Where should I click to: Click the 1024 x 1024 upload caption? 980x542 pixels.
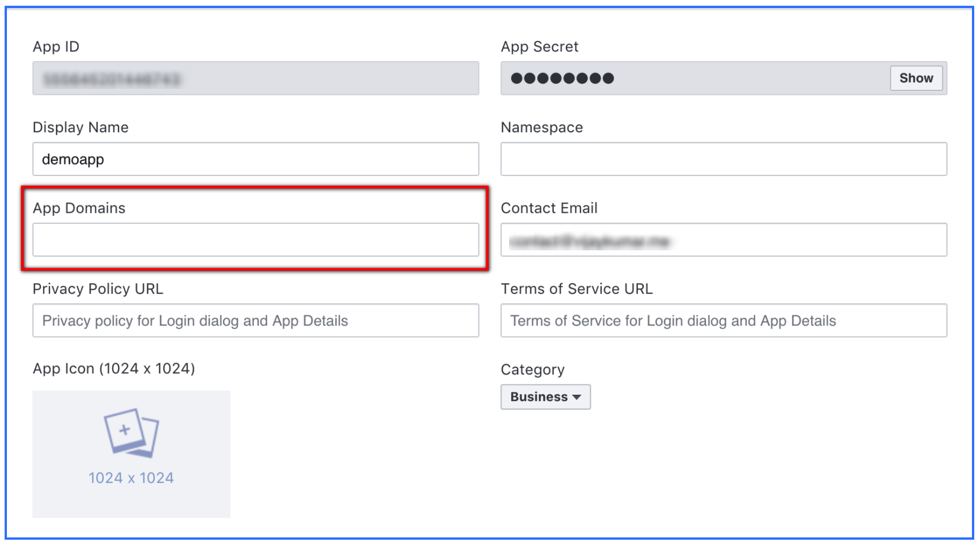click(x=131, y=478)
